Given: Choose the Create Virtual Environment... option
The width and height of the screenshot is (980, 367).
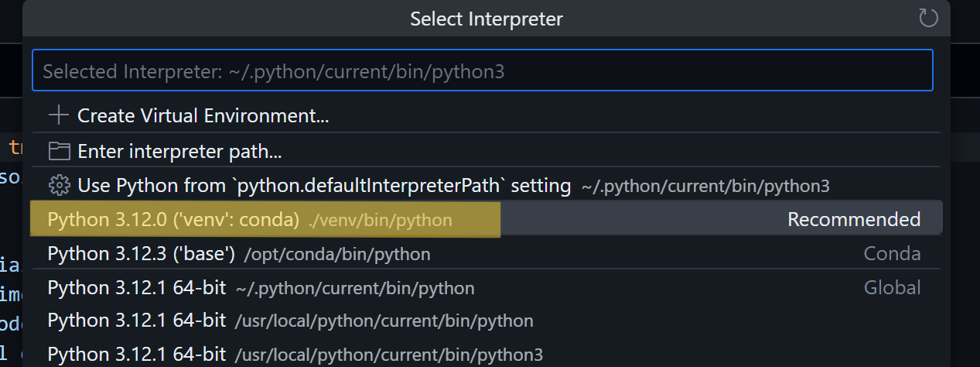Looking at the screenshot, I should pyautogui.click(x=203, y=116).
